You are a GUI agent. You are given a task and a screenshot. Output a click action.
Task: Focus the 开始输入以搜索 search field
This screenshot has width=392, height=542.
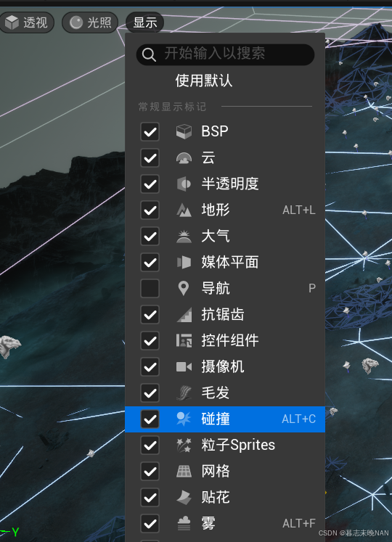point(225,54)
